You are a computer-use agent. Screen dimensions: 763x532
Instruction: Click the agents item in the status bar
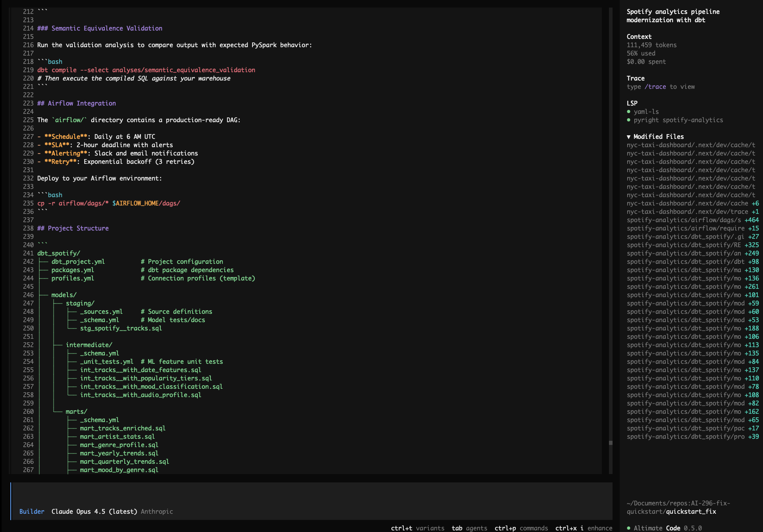(x=477, y=528)
